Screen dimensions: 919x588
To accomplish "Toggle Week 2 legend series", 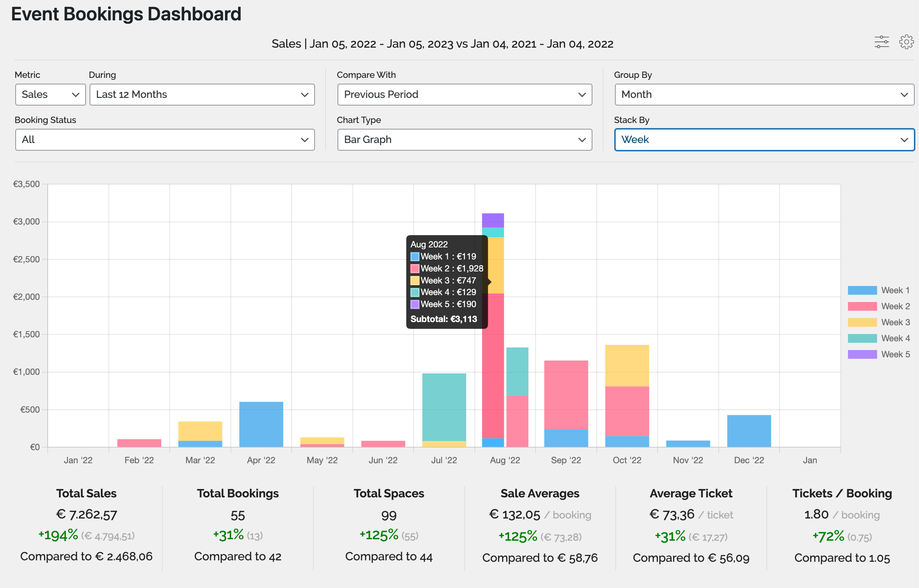I will [878, 306].
